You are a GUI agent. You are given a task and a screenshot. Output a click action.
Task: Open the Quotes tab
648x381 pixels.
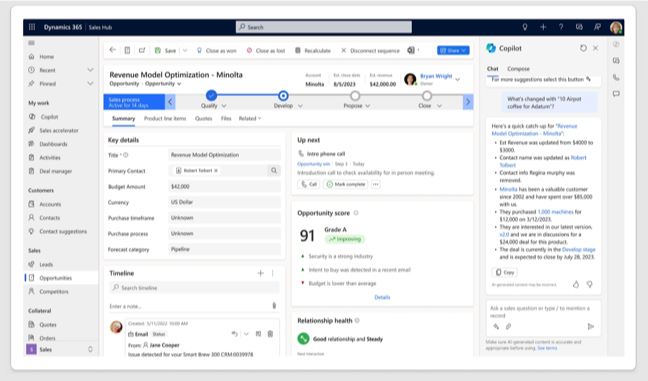click(203, 119)
